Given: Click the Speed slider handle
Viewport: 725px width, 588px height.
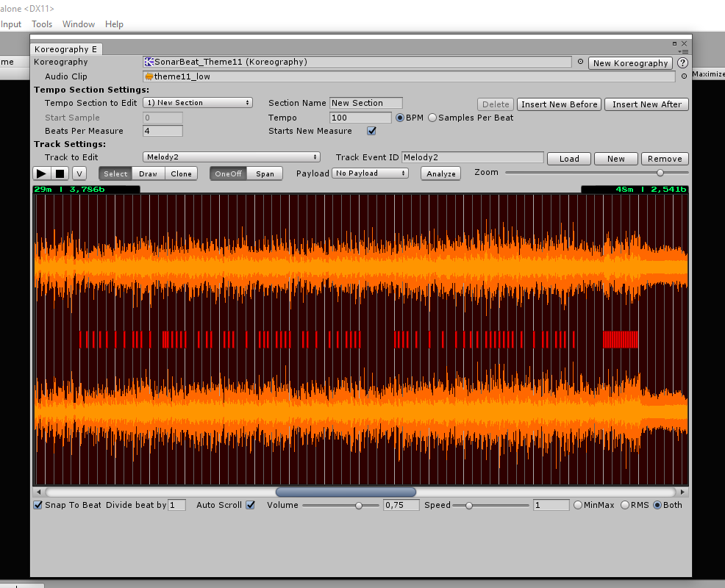Looking at the screenshot, I should pyautogui.click(x=469, y=505).
